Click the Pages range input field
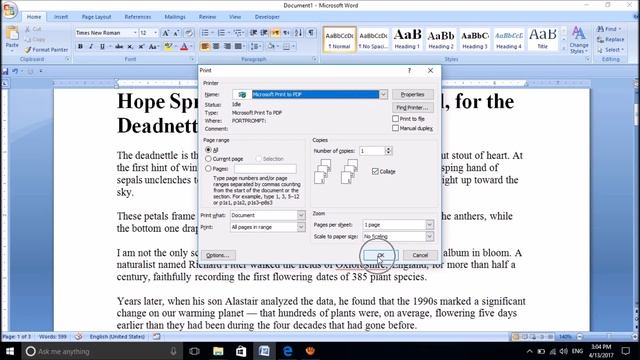Image resolution: width=640 pixels, height=360 pixels. [265, 169]
